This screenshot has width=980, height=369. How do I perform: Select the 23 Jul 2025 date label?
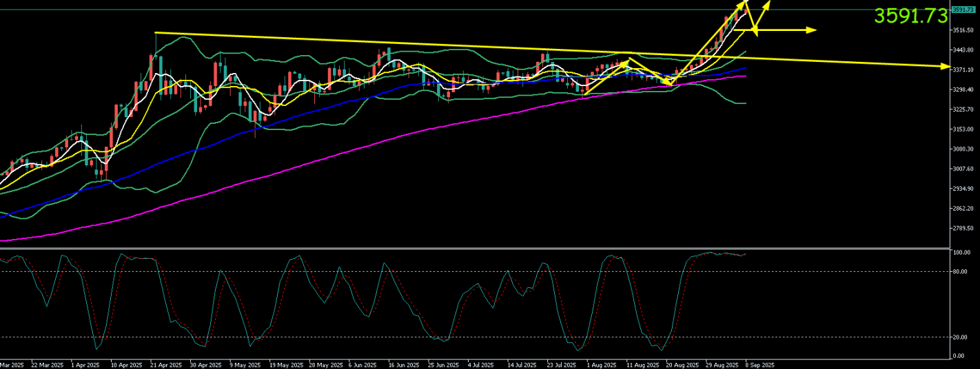561,365
